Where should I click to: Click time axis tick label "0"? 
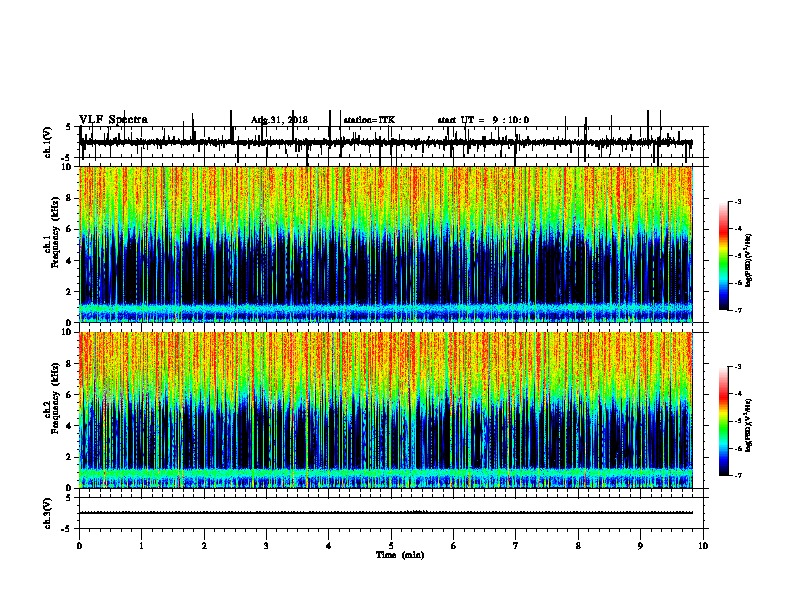[x=79, y=546]
